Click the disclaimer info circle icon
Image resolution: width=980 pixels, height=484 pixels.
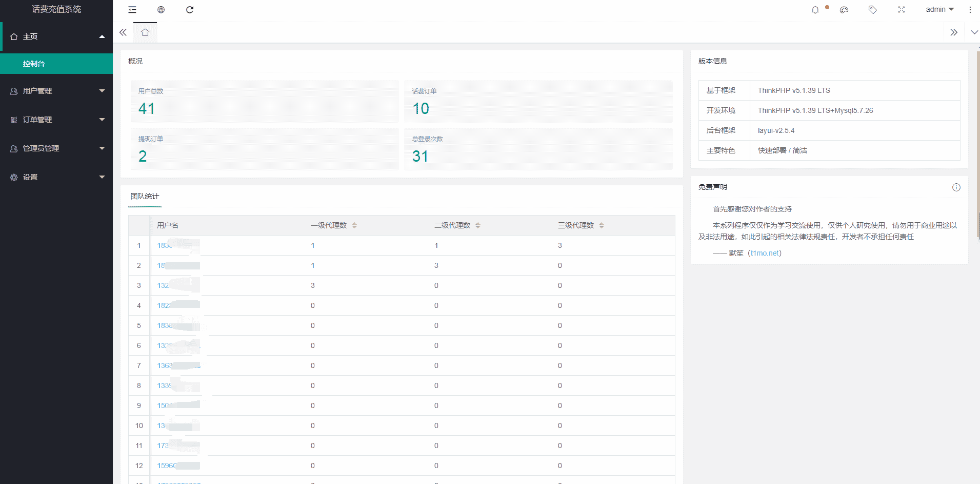(956, 187)
